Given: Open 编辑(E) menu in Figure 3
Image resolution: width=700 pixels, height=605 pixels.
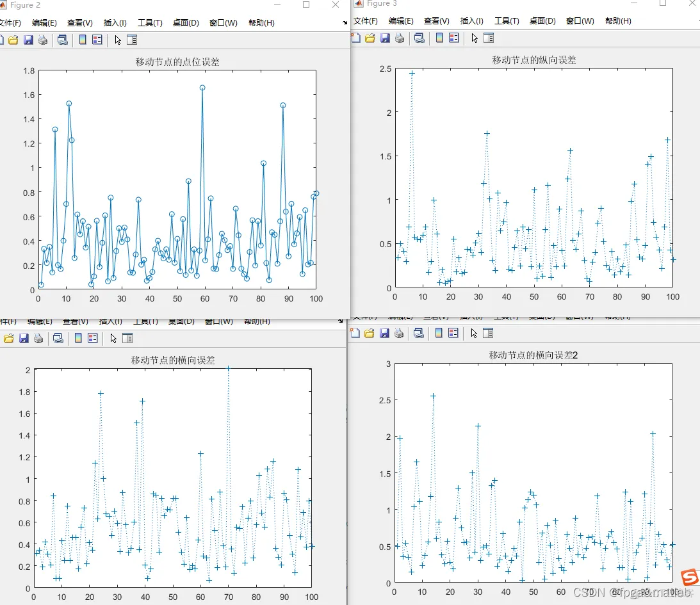Looking at the screenshot, I should coord(401,21).
